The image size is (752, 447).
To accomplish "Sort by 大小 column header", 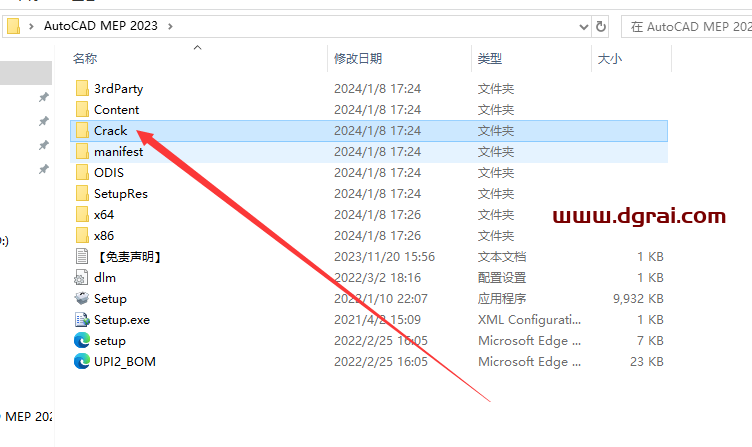I will pos(610,59).
